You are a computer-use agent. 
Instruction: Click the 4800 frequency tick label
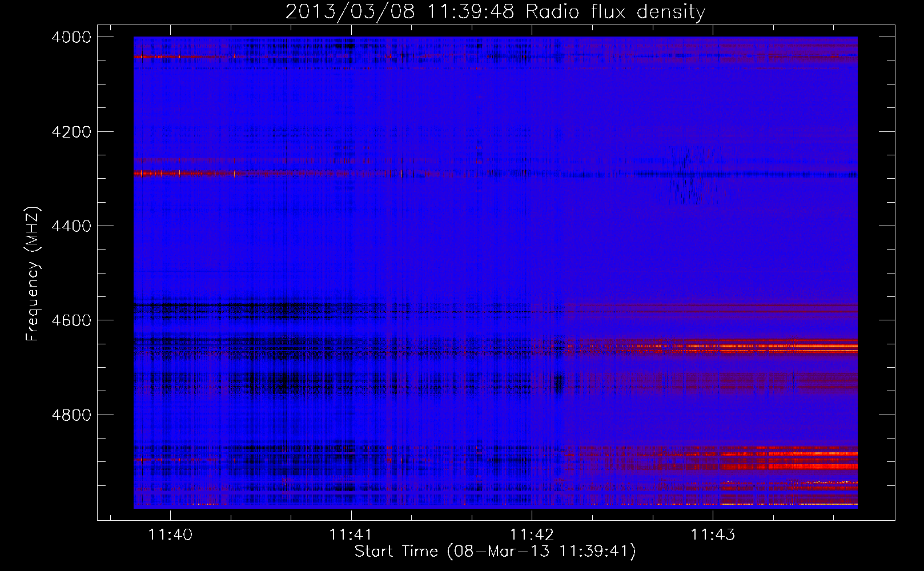pos(71,415)
